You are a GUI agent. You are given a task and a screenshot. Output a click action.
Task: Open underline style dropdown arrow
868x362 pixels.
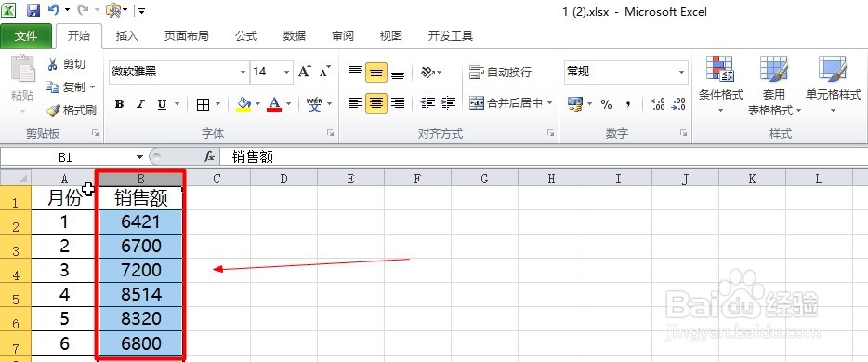[x=178, y=104]
